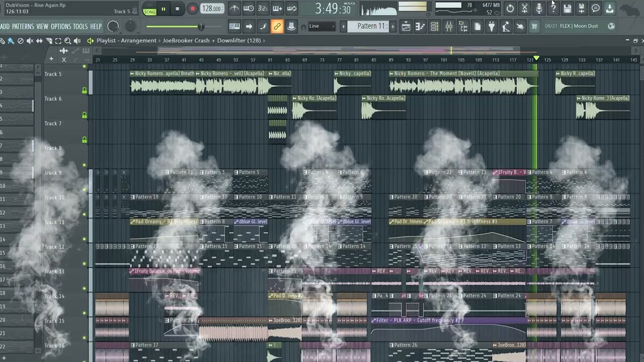Click the main swing knob
The width and height of the screenshot is (644, 362).
[130, 26]
